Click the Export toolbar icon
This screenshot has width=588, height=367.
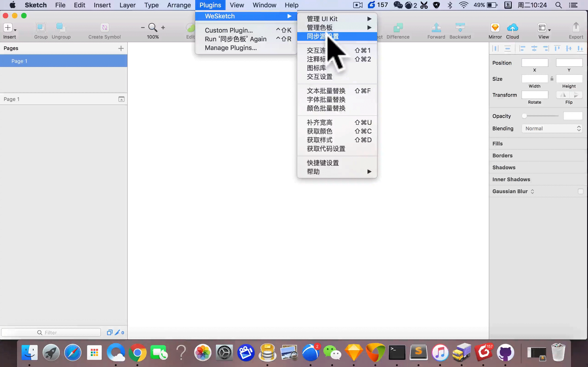[x=576, y=28]
